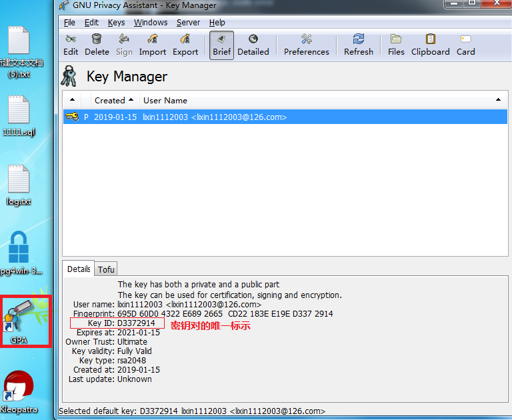Select the lixin1112003 key row
The width and height of the screenshot is (512, 420).
[x=285, y=117]
